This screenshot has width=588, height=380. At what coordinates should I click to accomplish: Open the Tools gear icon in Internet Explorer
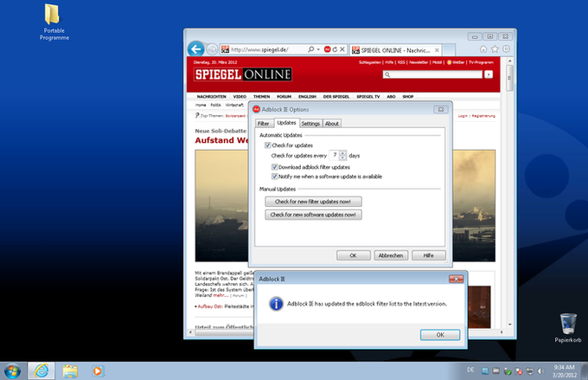click(506, 49)
